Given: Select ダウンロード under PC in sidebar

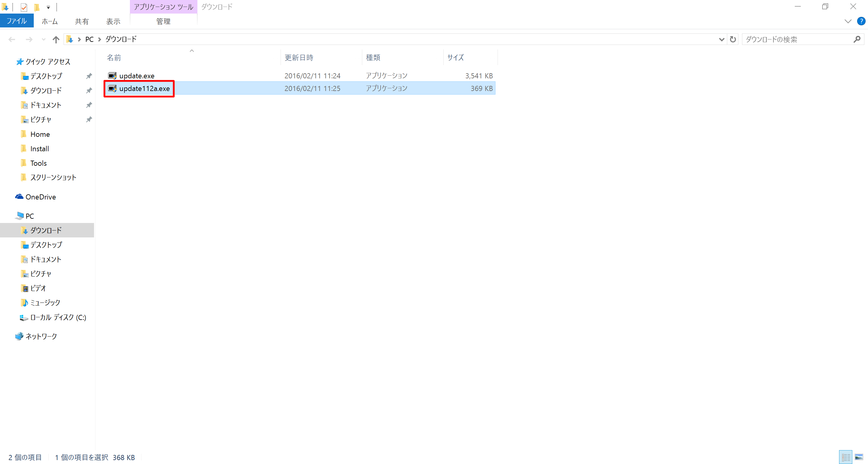Looking at the screenshot, I should [x=46, y=230].
